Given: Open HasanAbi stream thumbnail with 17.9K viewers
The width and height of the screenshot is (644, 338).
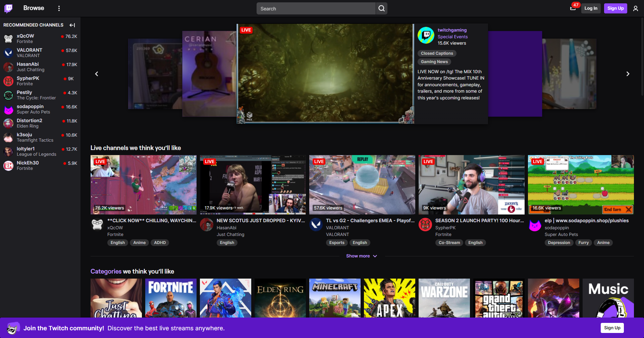Looking at the screenshot, I should tap(253, 185).
